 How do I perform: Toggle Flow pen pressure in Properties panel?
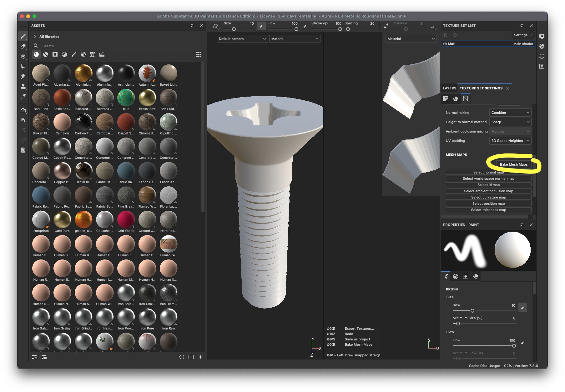coord(523,343)
